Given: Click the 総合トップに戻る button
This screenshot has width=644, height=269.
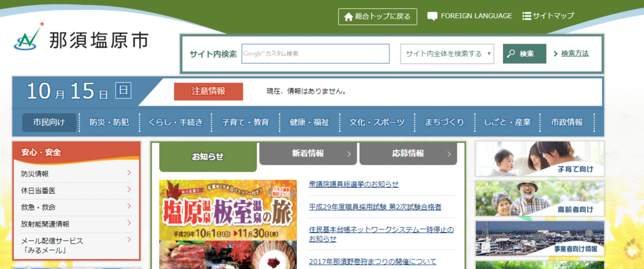Looking at the screenshot, I should coord(377,17).
